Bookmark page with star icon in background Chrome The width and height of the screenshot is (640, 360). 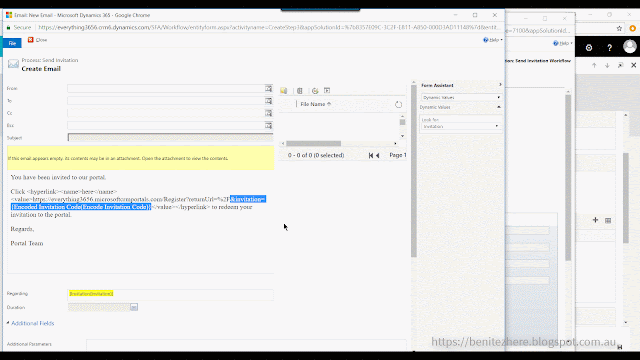coord(619,29)
